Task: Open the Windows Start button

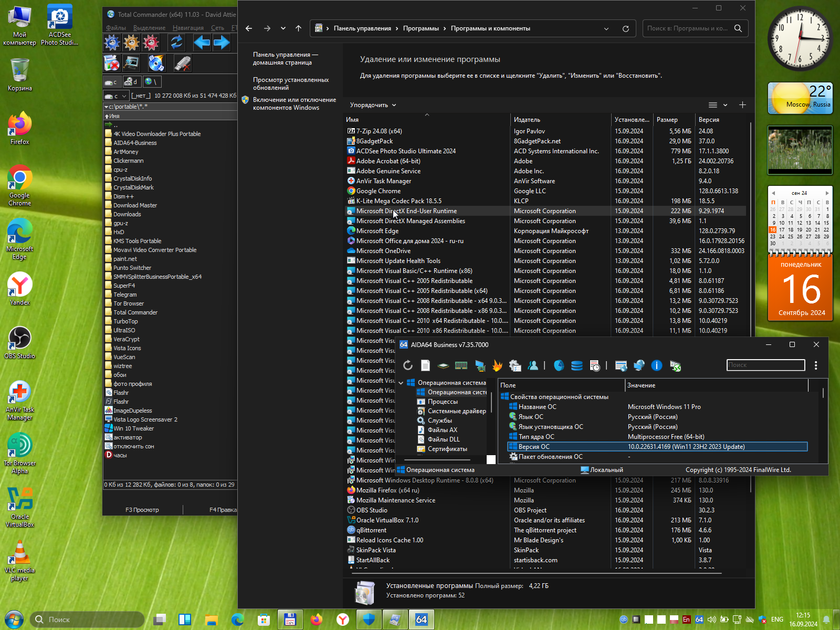Action: pos(14,619)
